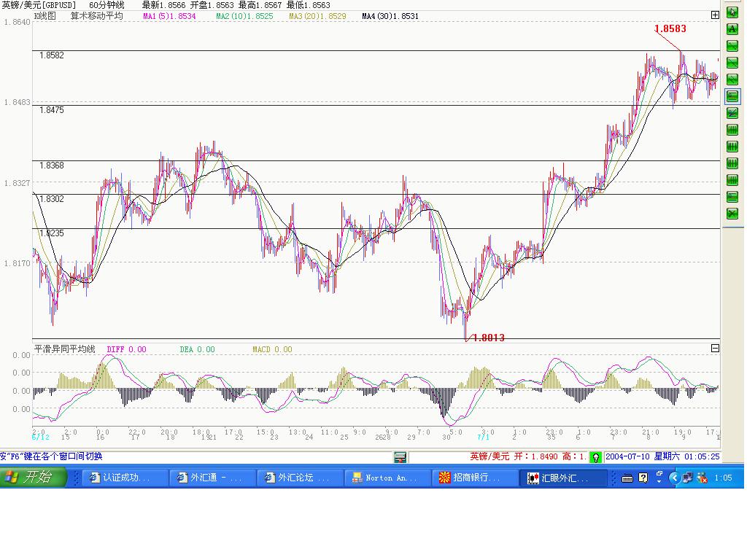
Task: Open the language bar help question mark icon
Action: point(643,478)
